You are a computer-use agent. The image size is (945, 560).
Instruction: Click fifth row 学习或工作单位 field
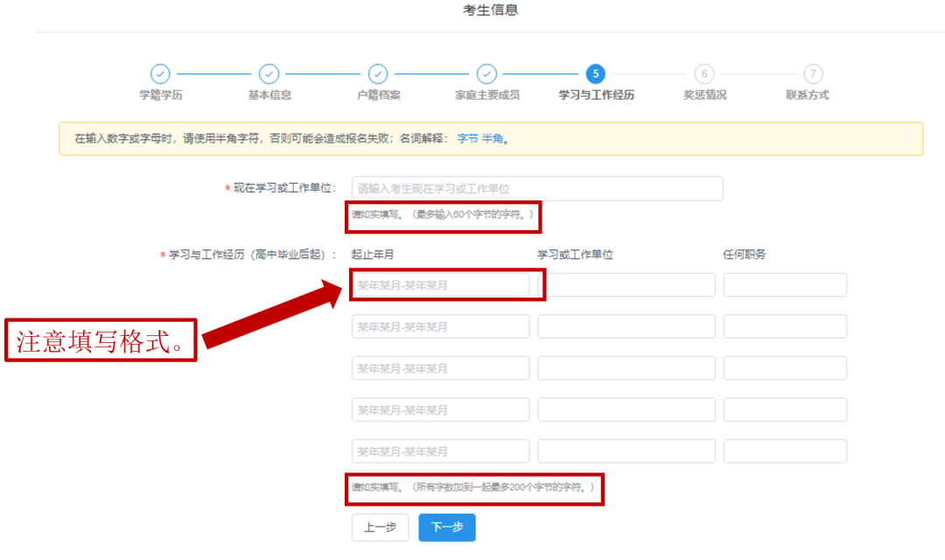pos(626,451)
